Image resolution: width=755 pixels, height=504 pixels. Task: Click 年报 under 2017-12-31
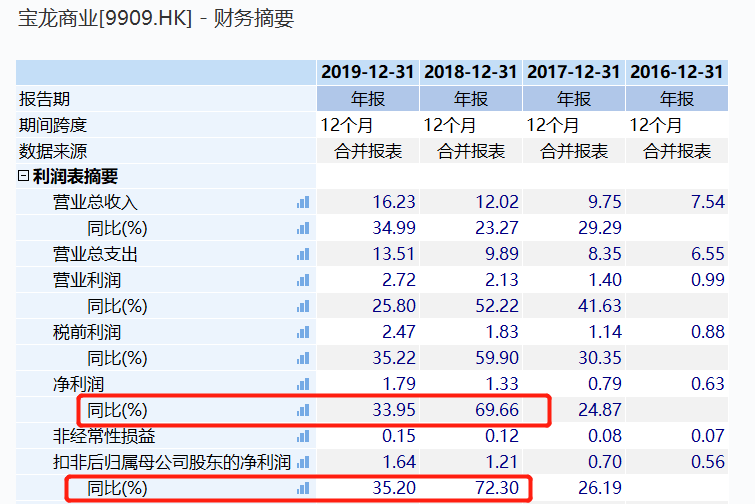pos(574,99)
